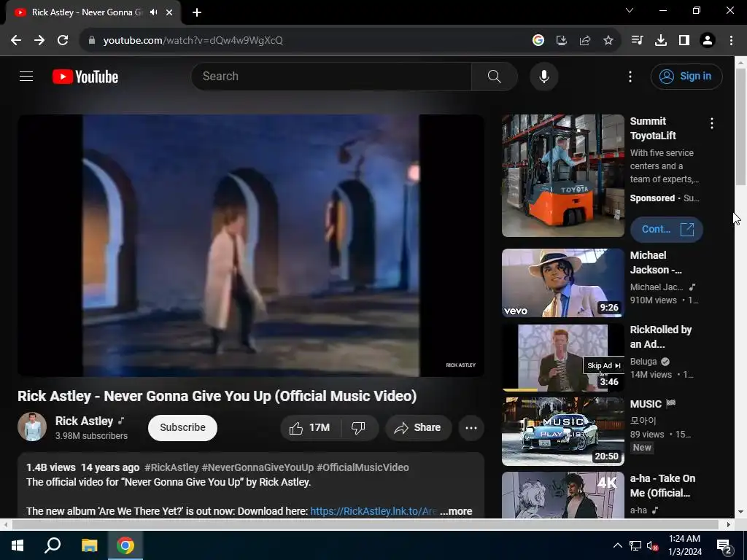This screenshot has width=747, height=560.
Task: Open Chrome downloads icon
Action: click(661, 41)
